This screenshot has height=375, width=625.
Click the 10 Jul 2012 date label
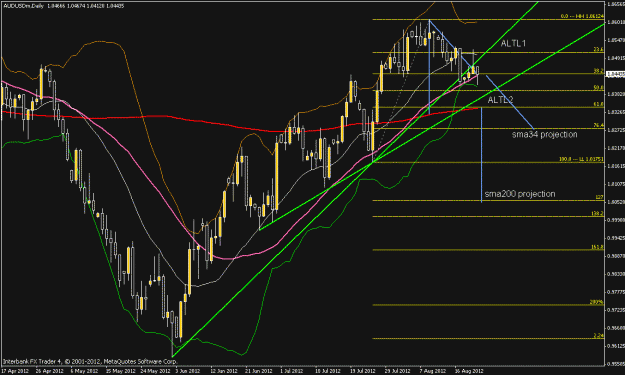[x=328, y=371]
